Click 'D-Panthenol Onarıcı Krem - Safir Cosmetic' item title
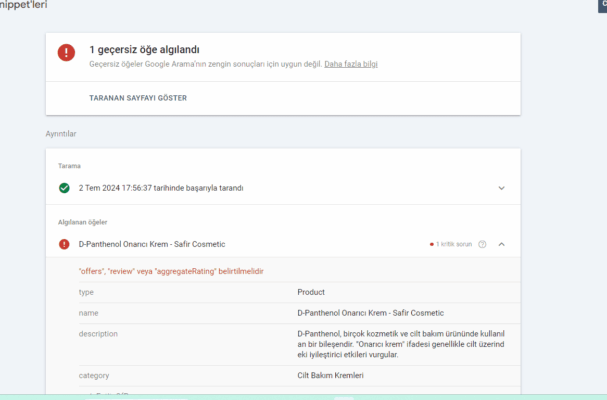This screenshot has width=607, height=400. tap(152, 244)
